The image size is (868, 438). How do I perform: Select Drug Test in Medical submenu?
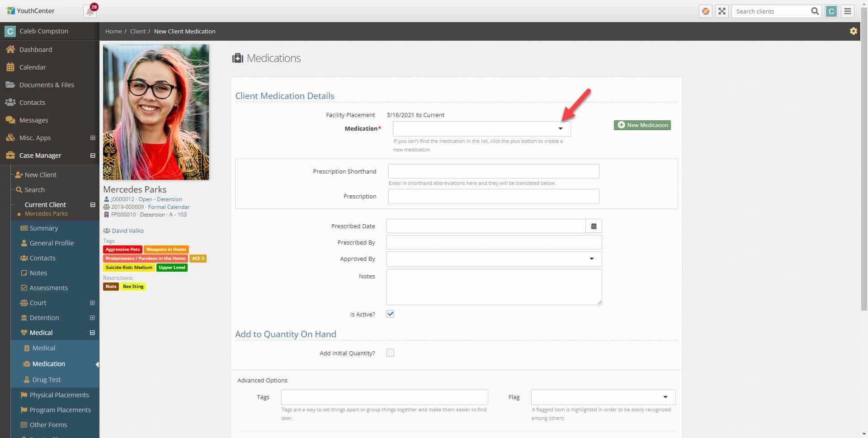(46, 380)
